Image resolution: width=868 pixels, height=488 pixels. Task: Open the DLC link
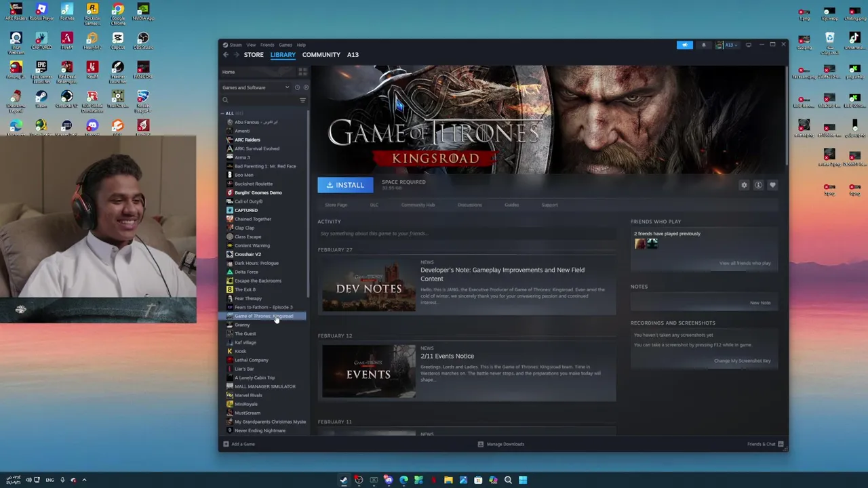pos(374,205)
